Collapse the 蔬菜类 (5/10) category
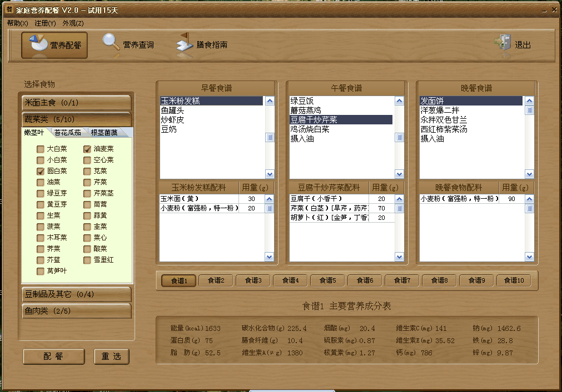This screenshot has width=562, height=392. [76, 119]
